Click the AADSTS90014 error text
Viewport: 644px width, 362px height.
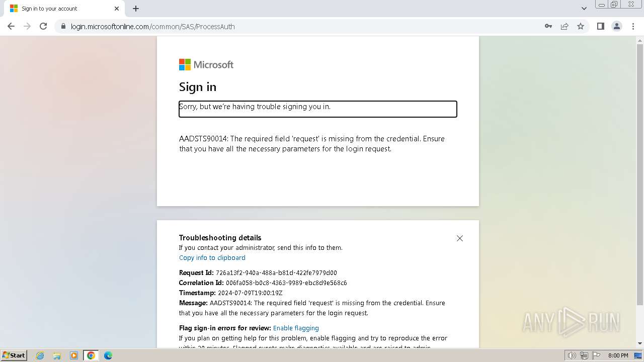312,143
